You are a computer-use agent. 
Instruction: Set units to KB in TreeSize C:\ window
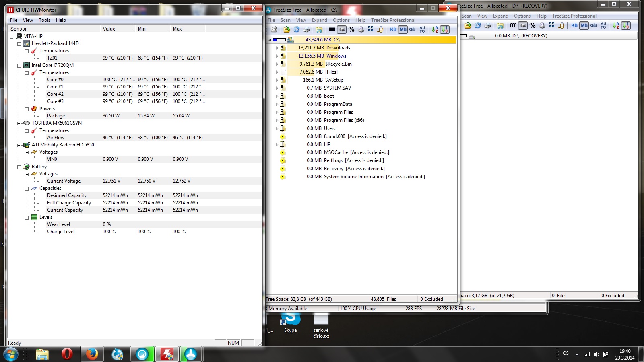pyautogui.click(x=393, y=29)
